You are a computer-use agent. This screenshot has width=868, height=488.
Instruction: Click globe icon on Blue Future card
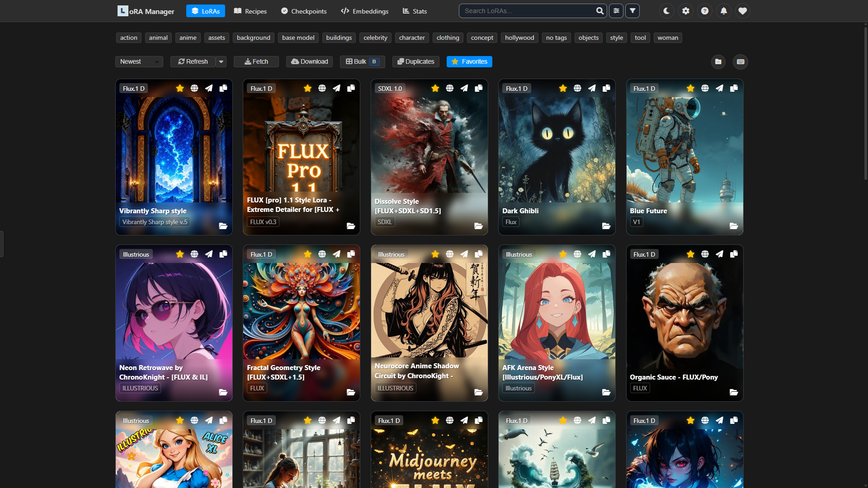705,88
